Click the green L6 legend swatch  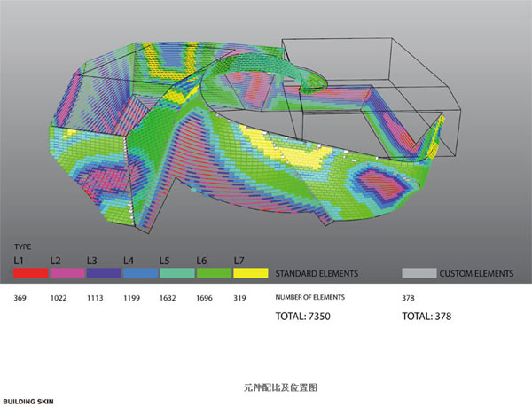(x=214, y=272)
